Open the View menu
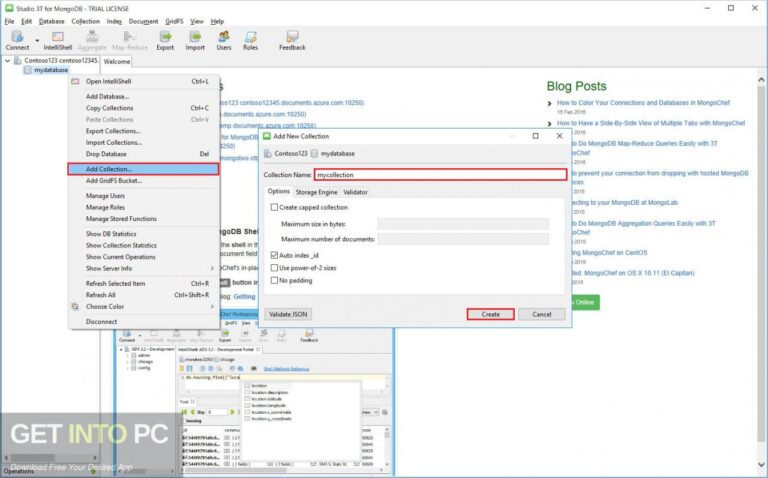The height and width of the screenshot is (478, 768). (197, 22)
